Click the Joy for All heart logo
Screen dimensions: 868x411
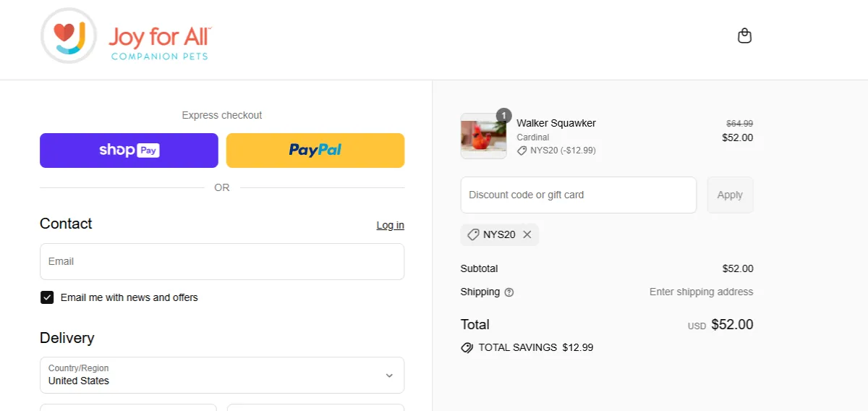point(69,36)
